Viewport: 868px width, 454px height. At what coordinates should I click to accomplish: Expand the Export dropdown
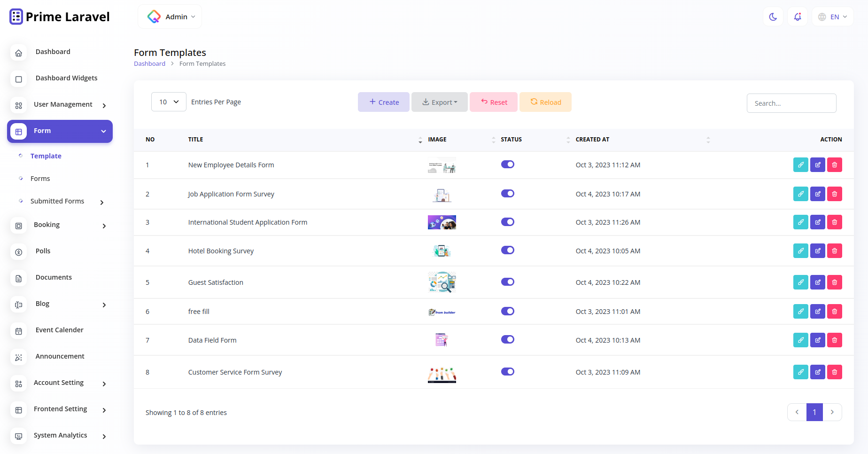point(439,102)
